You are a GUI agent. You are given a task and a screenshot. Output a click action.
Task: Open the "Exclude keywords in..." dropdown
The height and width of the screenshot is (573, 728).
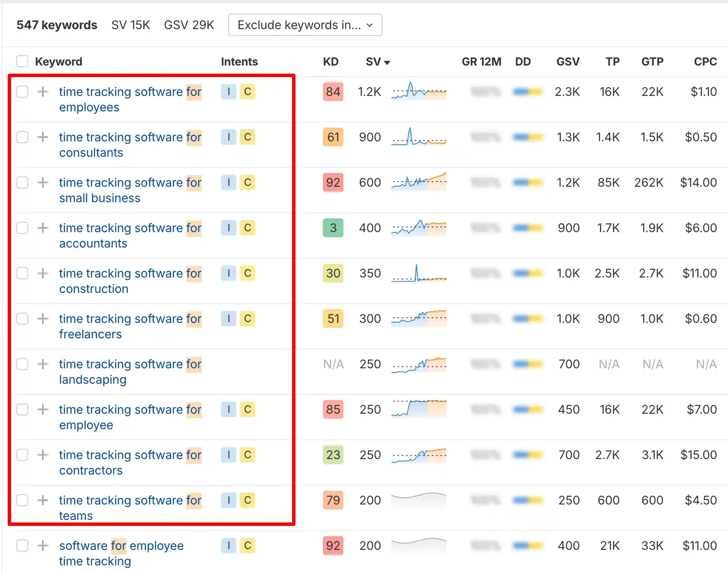pos(305,25)
